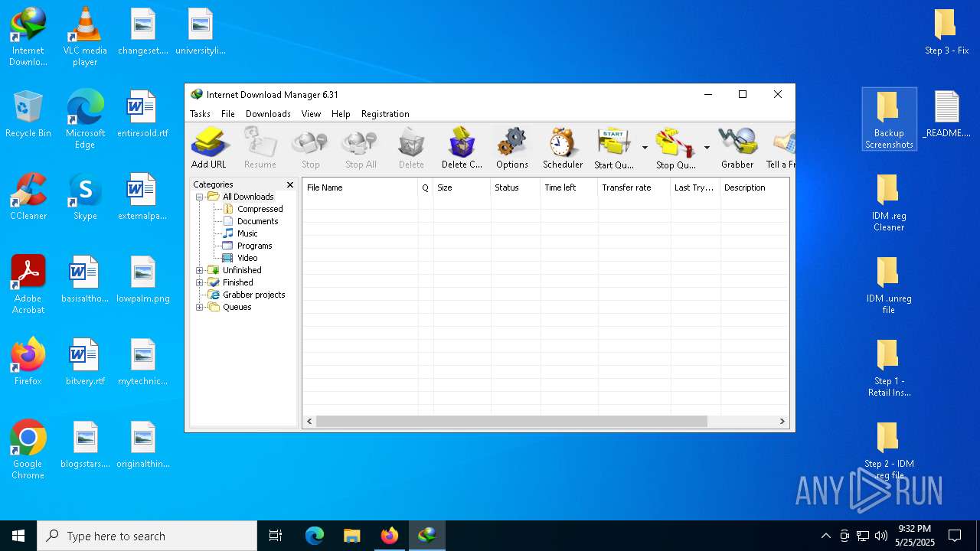Screen dimensions: 980x551
Task: Sort by Status column header
Action: [x=515, y=187]
